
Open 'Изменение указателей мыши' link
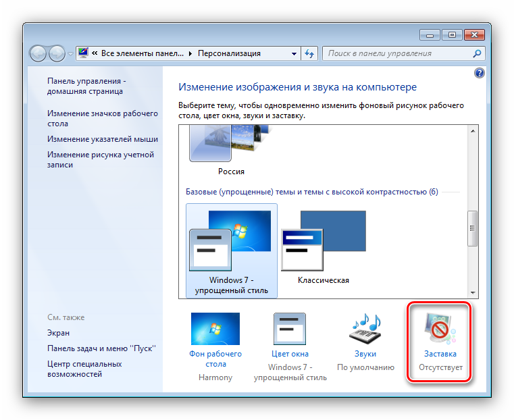pos(102,139)
